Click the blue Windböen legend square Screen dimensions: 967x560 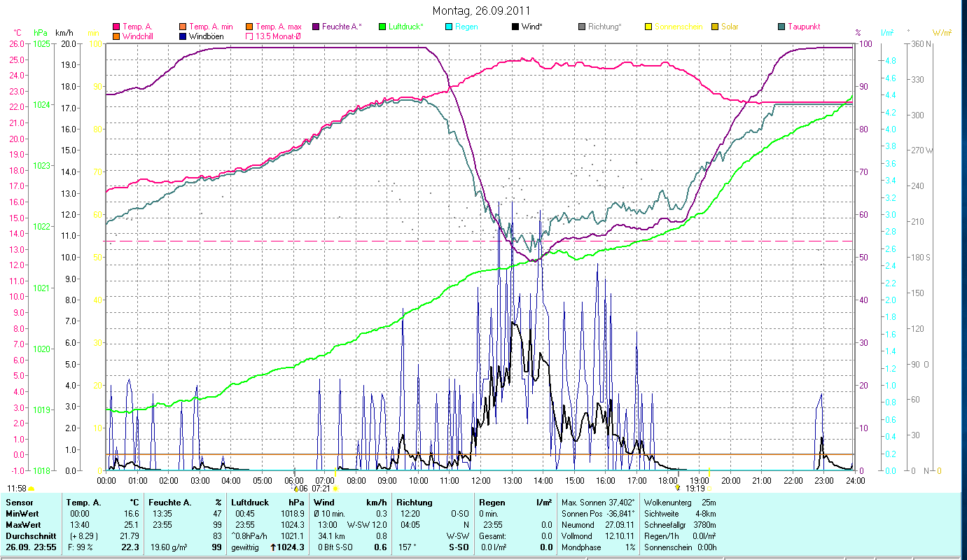(x=183, y=36)
